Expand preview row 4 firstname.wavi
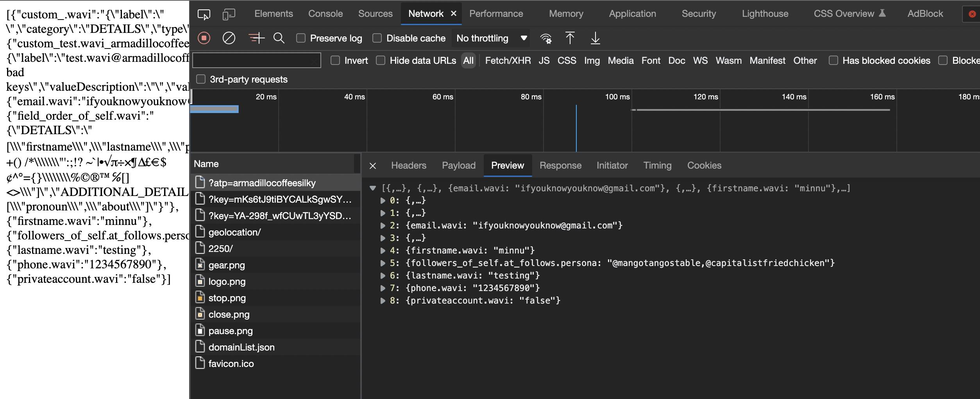980x399 pixels. (x=383, y=250)
